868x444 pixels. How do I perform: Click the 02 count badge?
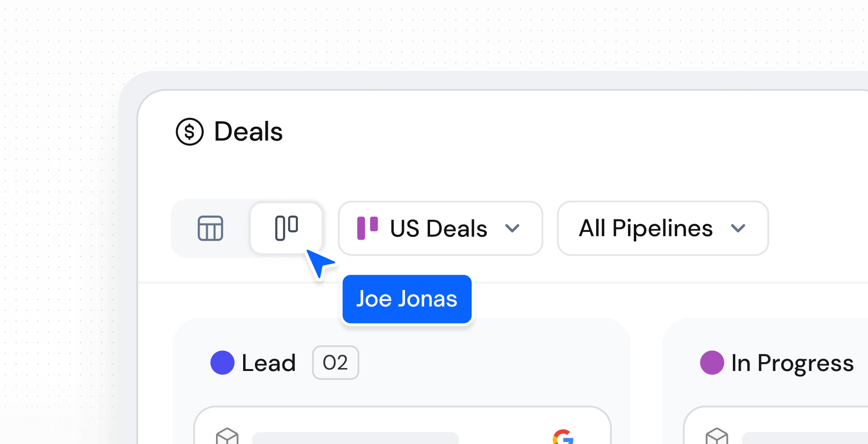(x=335, y=363)
